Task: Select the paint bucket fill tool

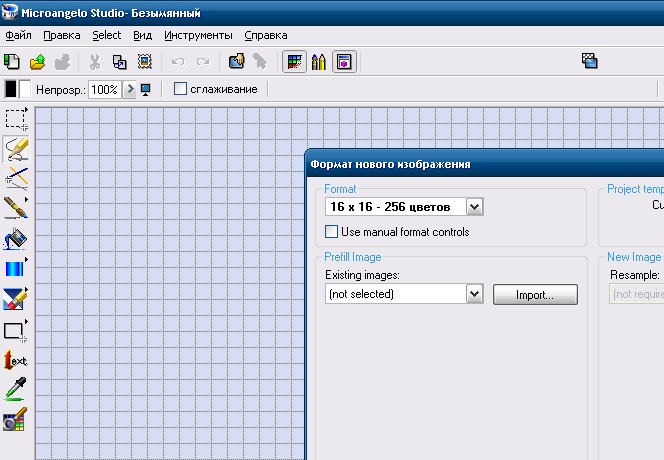Action: coord(15,239)
